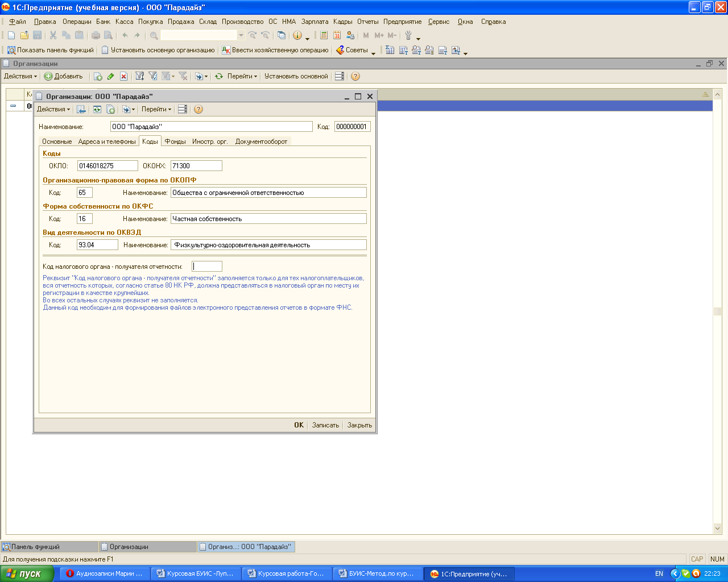Open Действия dropdown in Organizations list
Viewport: 728px width, 582px height.
click(x=20, y=76)
